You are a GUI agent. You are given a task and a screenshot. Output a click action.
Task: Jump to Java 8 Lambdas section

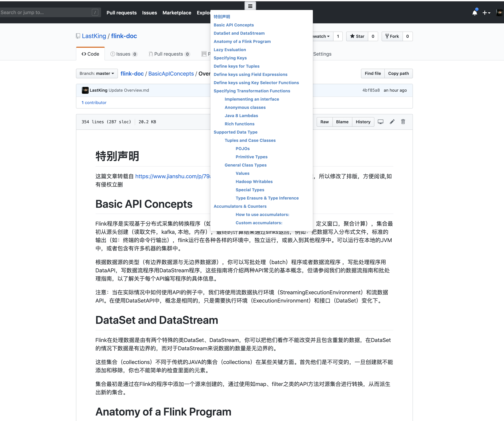(241, 116)
